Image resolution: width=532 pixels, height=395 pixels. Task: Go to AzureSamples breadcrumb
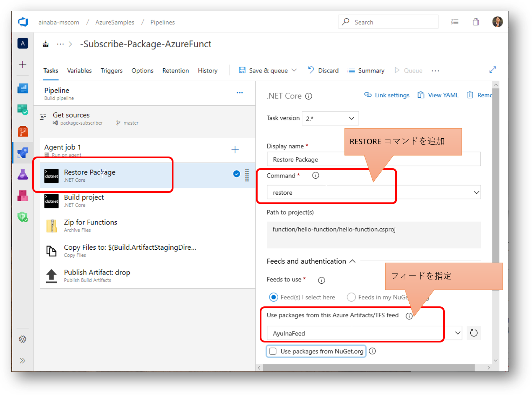[115, 22]
